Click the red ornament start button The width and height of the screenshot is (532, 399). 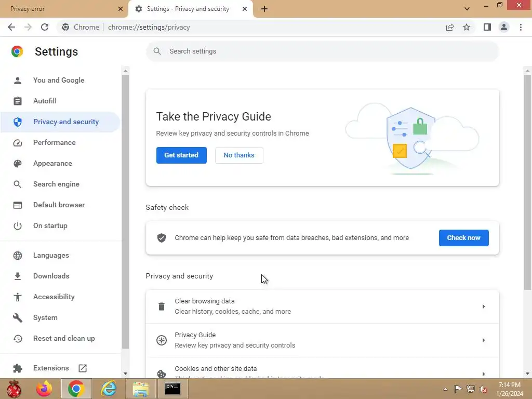point(14,389)
